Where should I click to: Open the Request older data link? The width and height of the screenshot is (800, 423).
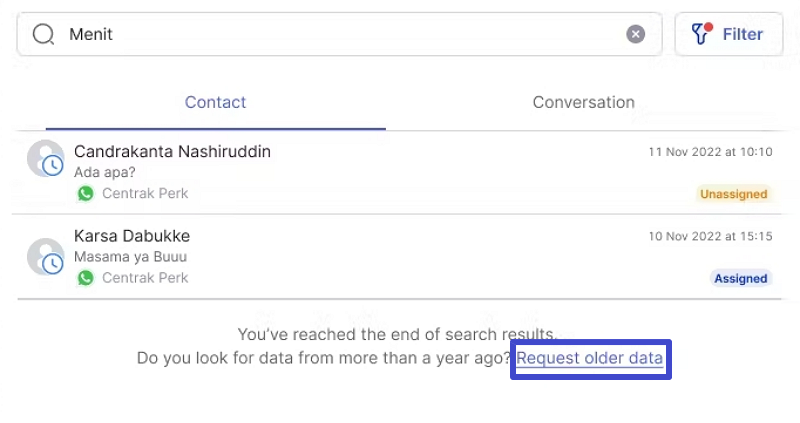(589, 358)
